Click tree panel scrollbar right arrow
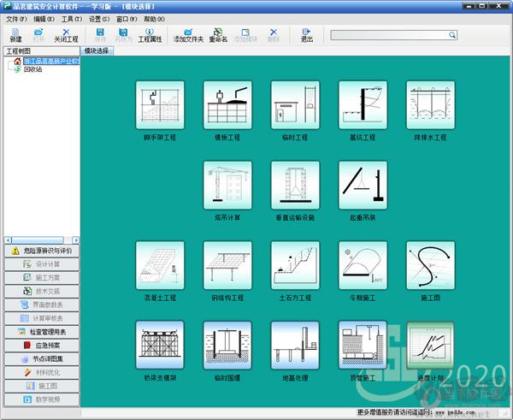The image size is (513, 420). (x=76, y=240)
